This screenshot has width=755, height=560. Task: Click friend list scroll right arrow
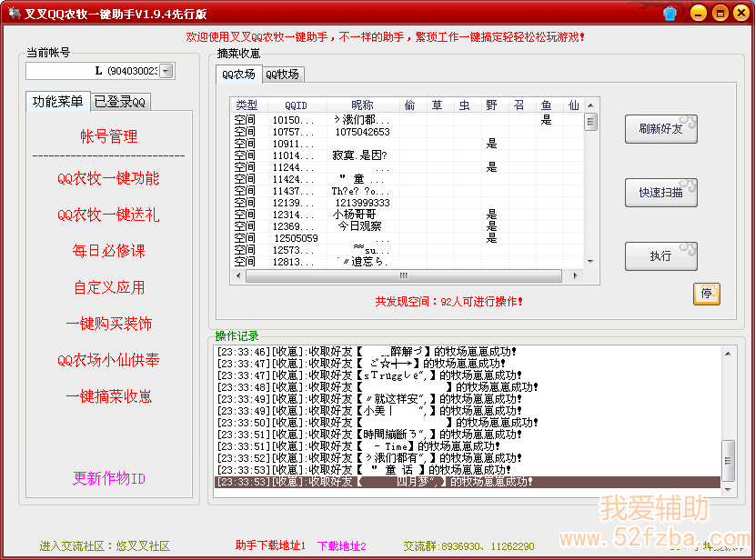tap(575, 275)
